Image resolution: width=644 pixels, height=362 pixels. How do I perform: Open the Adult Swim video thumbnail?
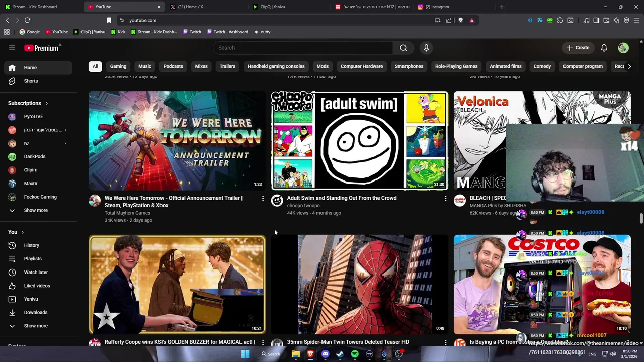[359, 140]
